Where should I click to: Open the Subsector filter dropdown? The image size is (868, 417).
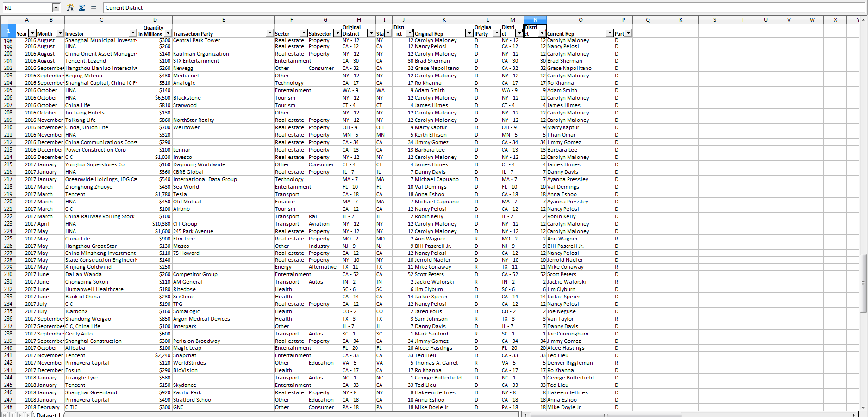pos(337,33)
